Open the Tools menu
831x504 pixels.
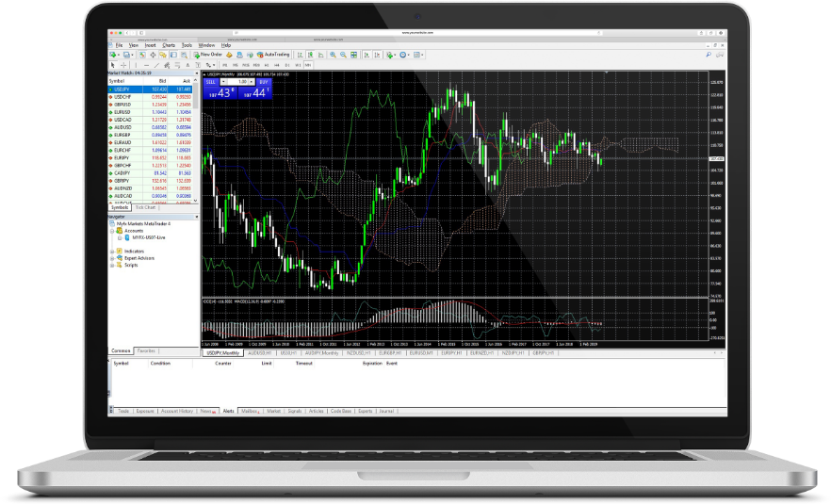187,45
